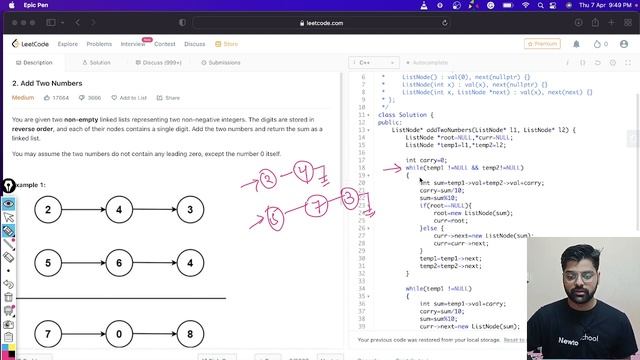Switch to the Solution tab

[96, 62]
